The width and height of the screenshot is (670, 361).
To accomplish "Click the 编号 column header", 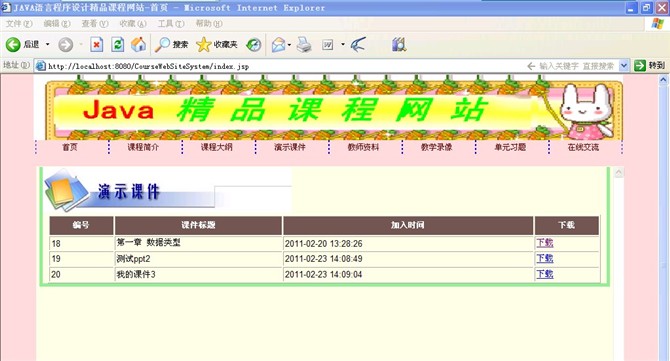I will point(81,225).
